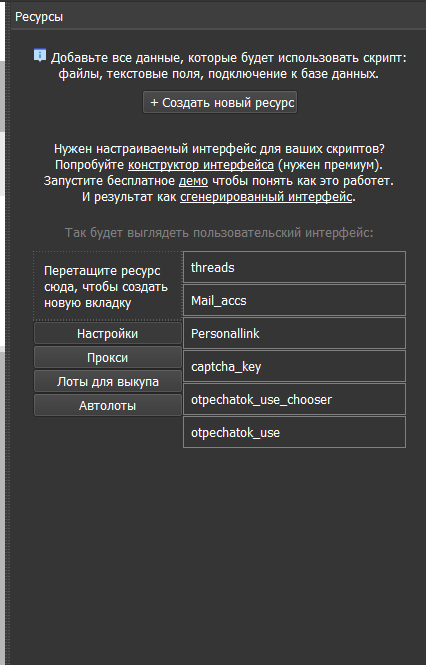Screen dimensions: 426x665
Task: Open the 'Лоты для выкупа' tab
Action: click(108, 381)
